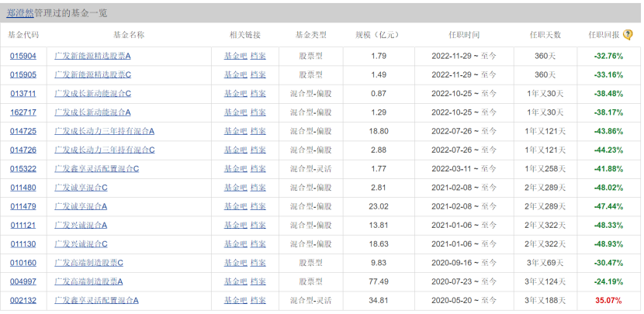This screenshot has height=314, width=644.
Task: Select 广发高端制造股票C fund name link
Action: [88, 263]
